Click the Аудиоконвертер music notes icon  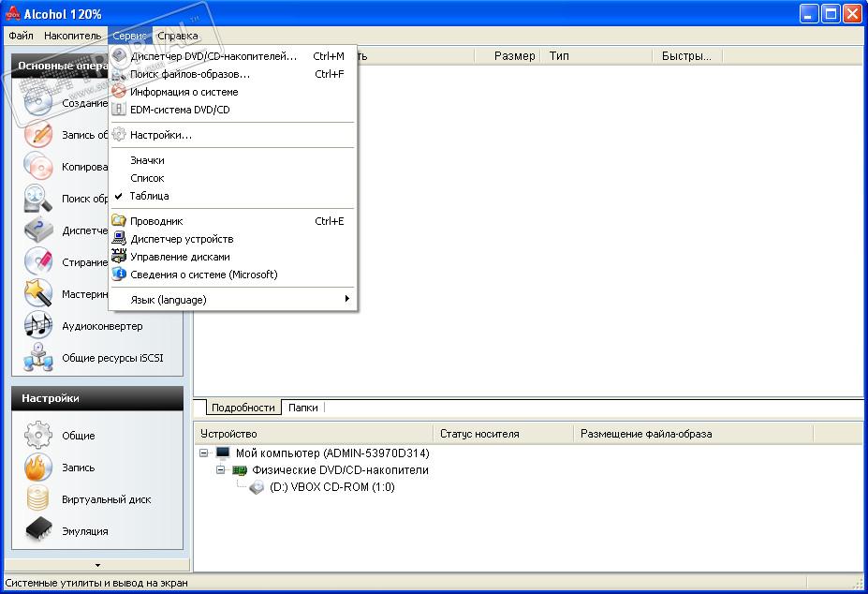coord(37,326)
